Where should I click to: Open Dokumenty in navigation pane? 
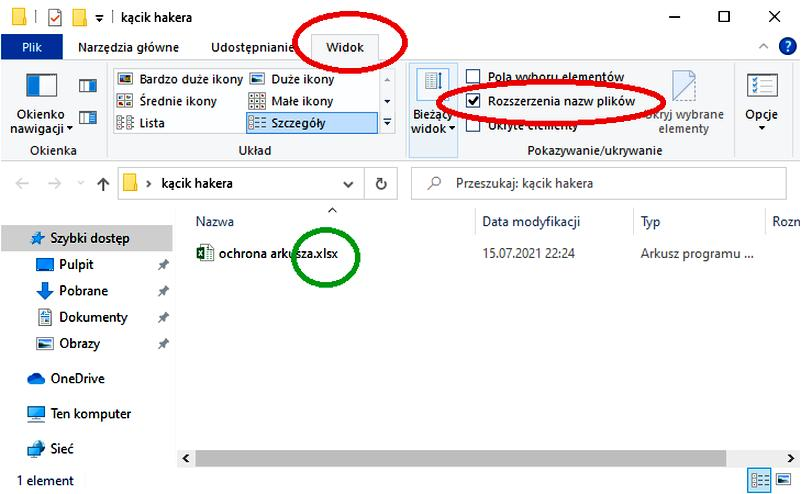tap(93, 317)
